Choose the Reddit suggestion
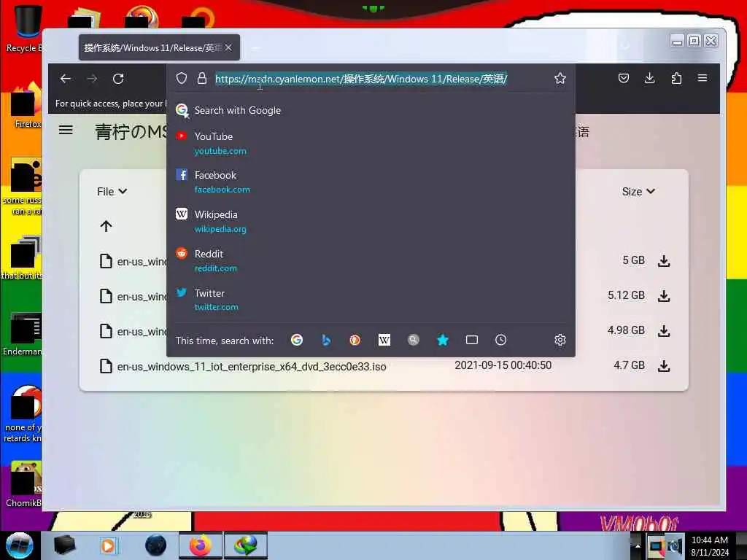The height and width of the screenshot is (560, 747). 371,260
